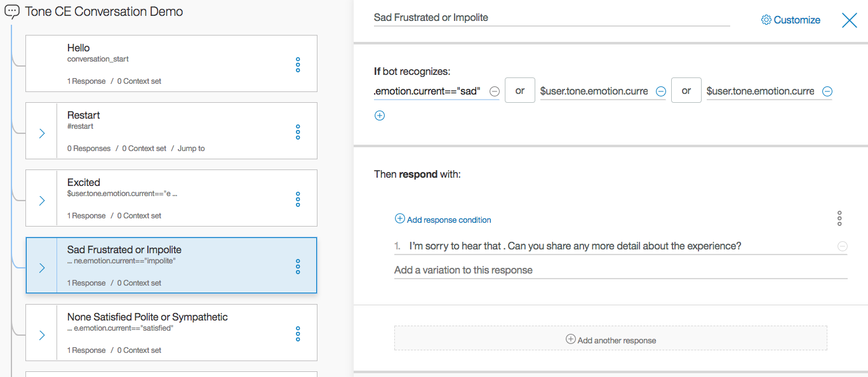Add a new condition with plus icon
Viewport: 868px width, 377px height.
(x=380, y=116)
